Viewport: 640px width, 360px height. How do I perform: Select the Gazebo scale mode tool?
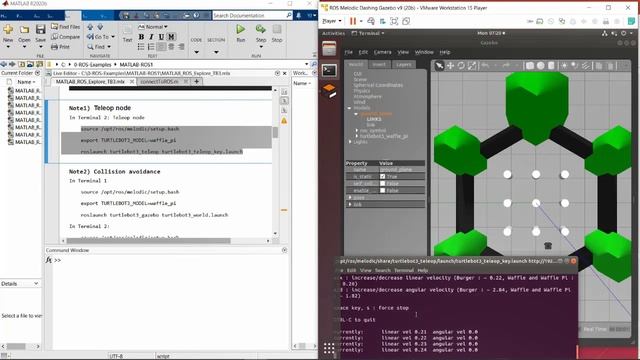tap(471, 65)
